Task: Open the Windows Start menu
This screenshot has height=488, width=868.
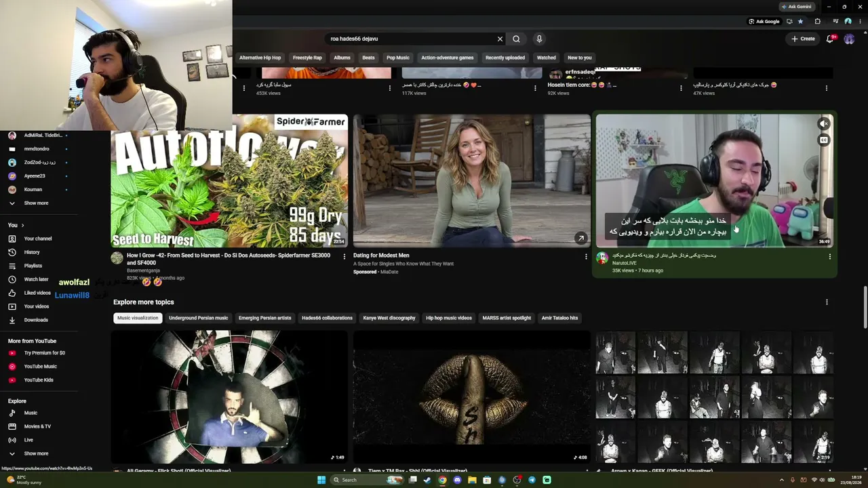Action: [321, 480]
